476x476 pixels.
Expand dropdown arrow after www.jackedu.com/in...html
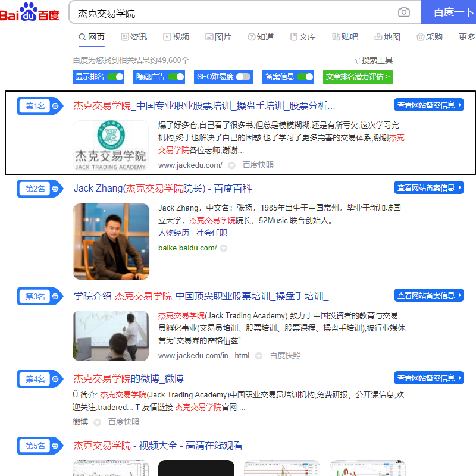[259, 356]
